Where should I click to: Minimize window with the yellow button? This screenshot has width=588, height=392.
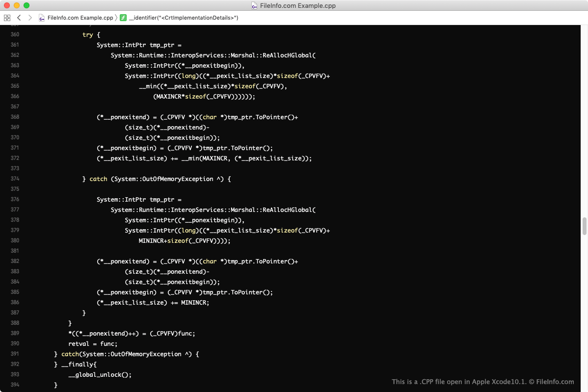coord(17,5)
